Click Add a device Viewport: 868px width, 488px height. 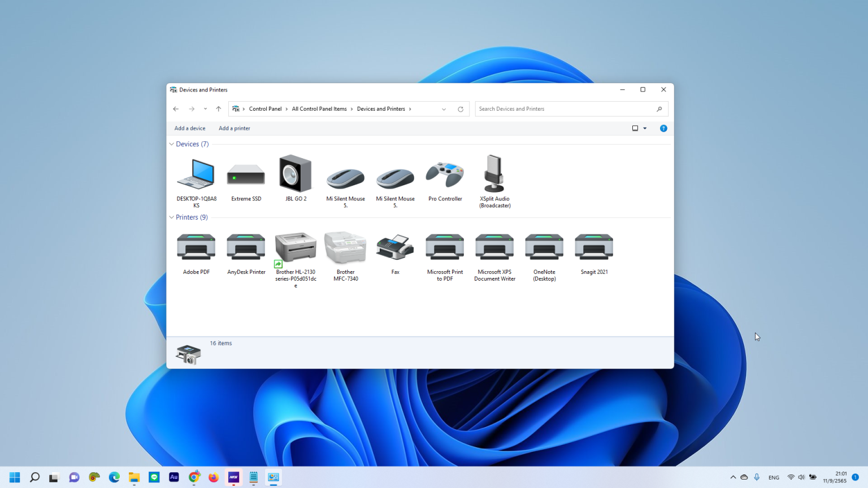[x=190, y=128]
